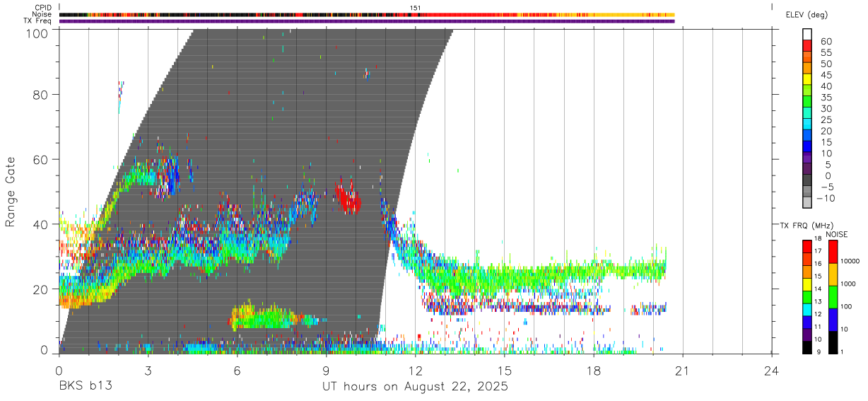This screenshot has height=401, width=868.
Task: Click the 10000 label on NOISE scale
Action: point(850,261)
